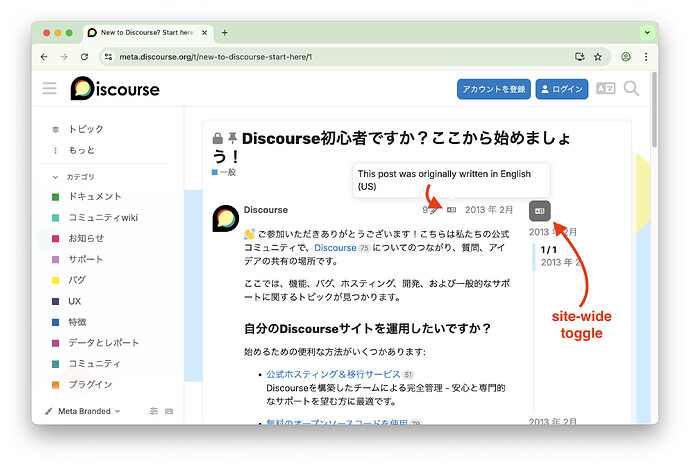Viewport: 690px width, 465px height.
Task: Click the Discourse logo
Action: [x=115, y=88]
